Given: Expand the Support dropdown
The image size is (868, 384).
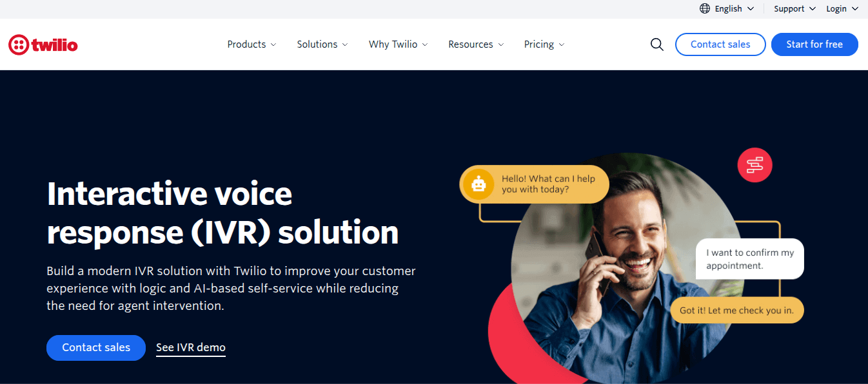Looking at the screenshot, I should pyautogui.click(x=794, y=8).
